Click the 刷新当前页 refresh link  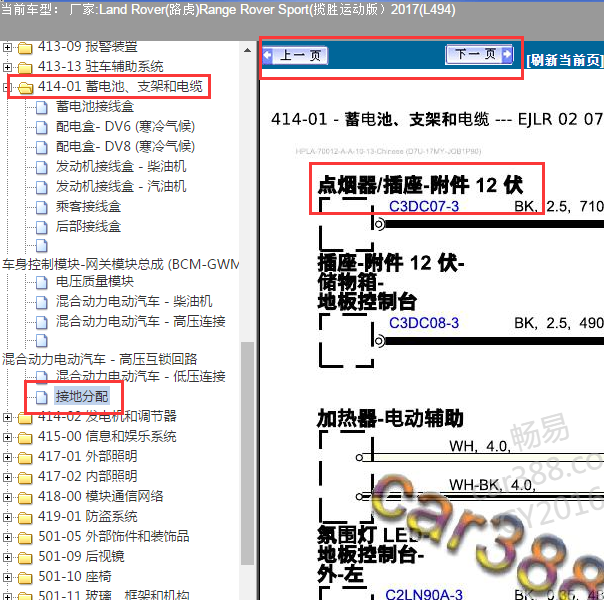565,60
